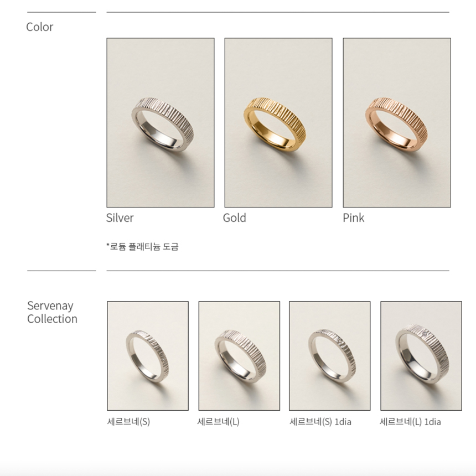Click the Servenay Collection heading
Viewport: 476px width, 476px height.
[52, 312]
